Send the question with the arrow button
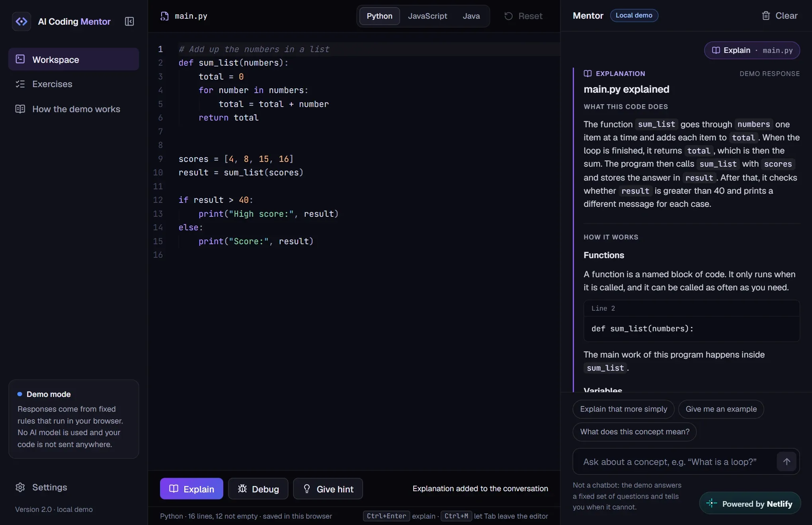Screen dimensions: 812x525 click(787, 462)
